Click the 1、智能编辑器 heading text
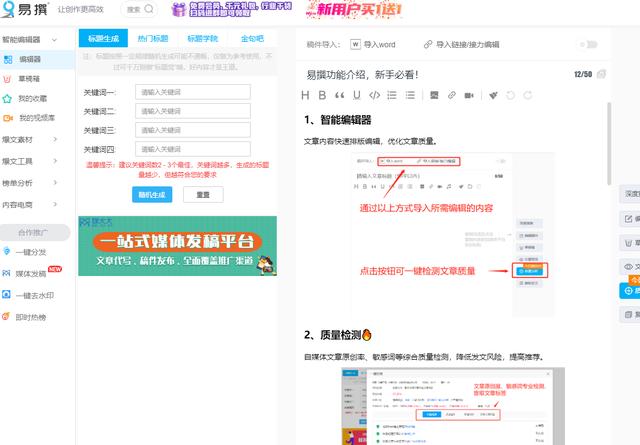The height and width of the screenshot is (445, 640). 338,120
